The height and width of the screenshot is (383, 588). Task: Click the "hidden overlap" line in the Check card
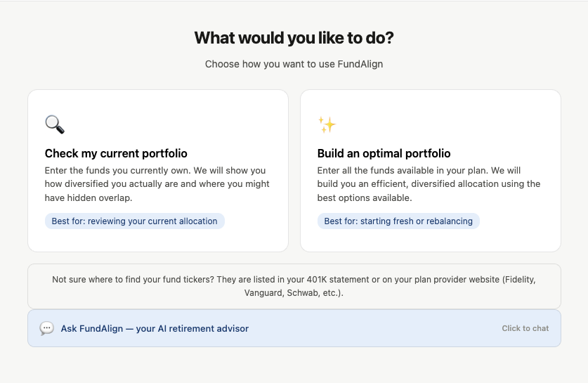[89, 198]
